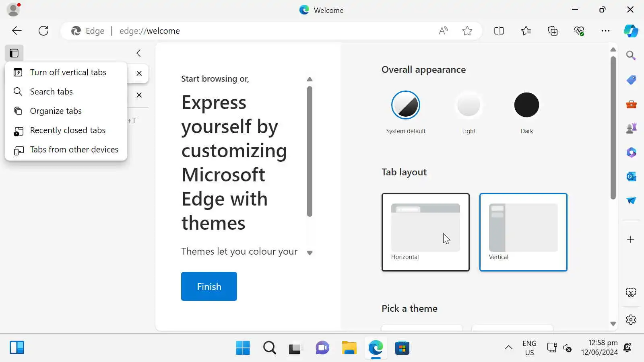Click the Finish button
Screen dimensions: 644x362
[209, 286]
